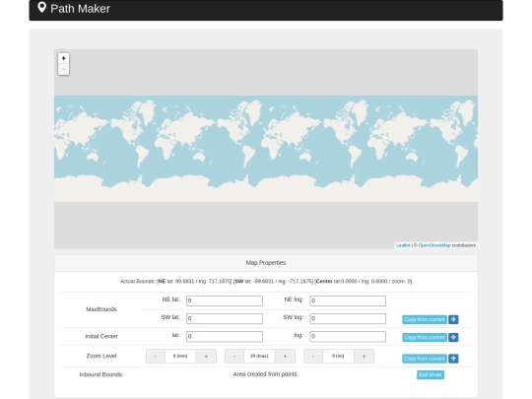Click the 0 (ini) zoom value
This screenshot has width=532, height=399.
click(x=338, y=357)
